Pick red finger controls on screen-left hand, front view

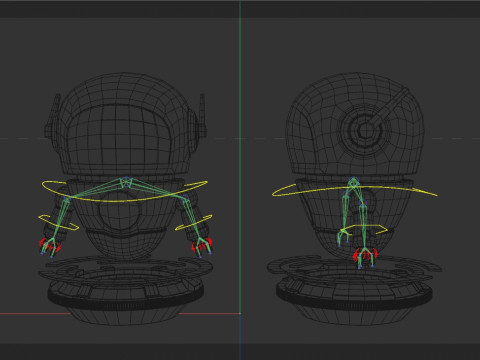click(50, 246)
